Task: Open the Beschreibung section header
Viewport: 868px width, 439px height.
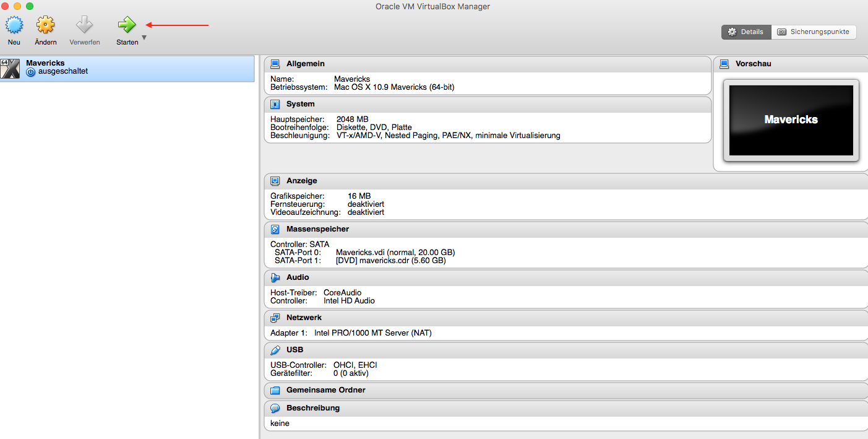Action: click(312, 408)
